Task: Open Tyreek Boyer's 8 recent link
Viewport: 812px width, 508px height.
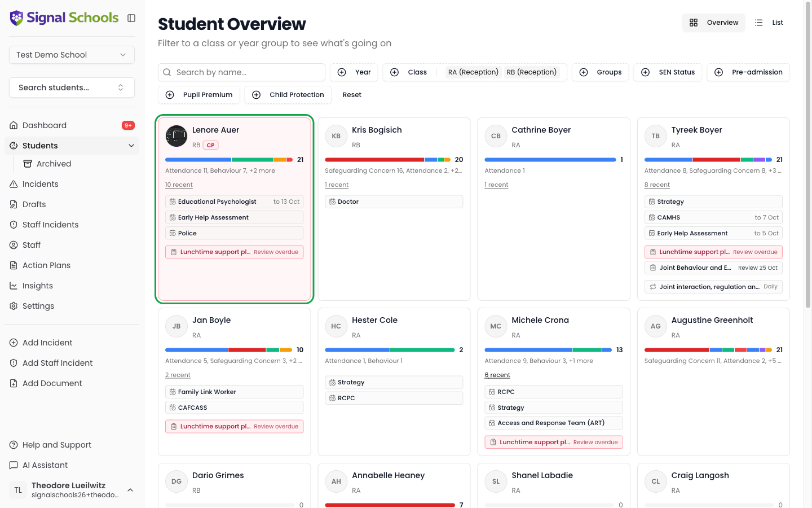Action: (x=657, y=185)
